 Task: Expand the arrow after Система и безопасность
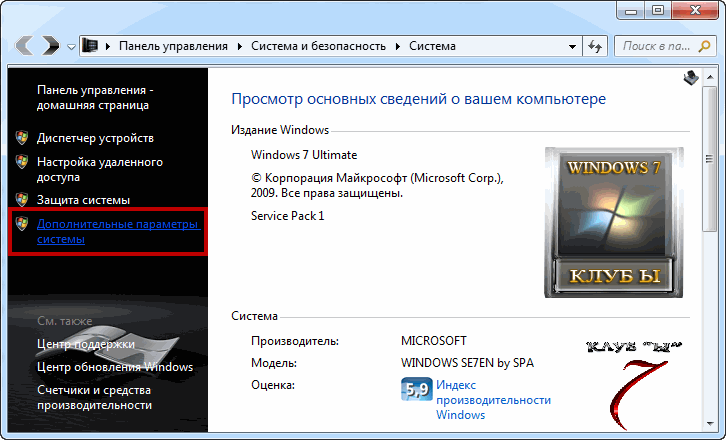399,47
